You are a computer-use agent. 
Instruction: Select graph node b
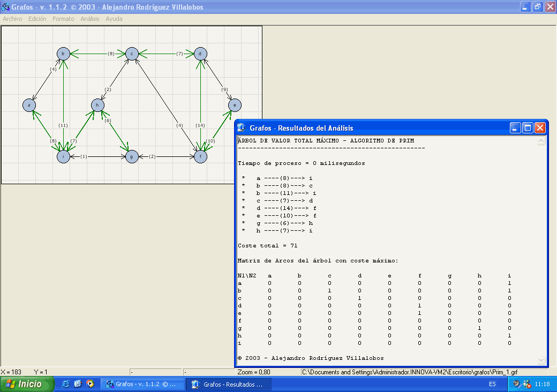pos(63,54)
